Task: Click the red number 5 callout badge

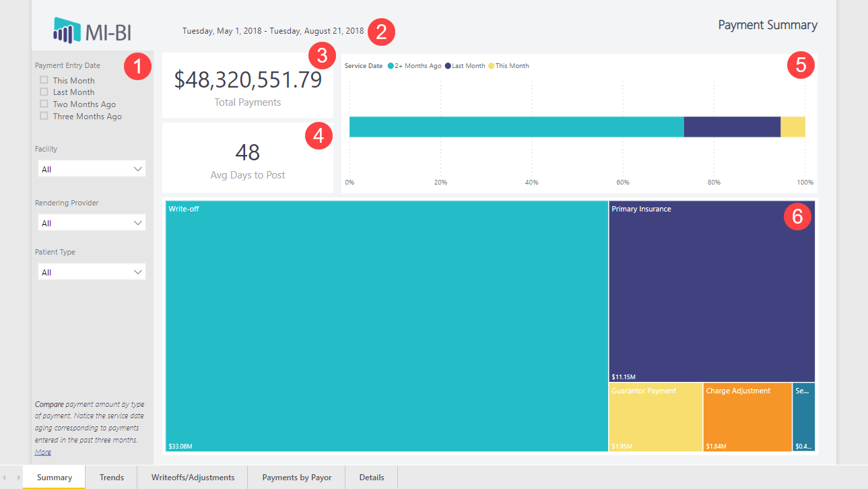Action: pos(801,65)
